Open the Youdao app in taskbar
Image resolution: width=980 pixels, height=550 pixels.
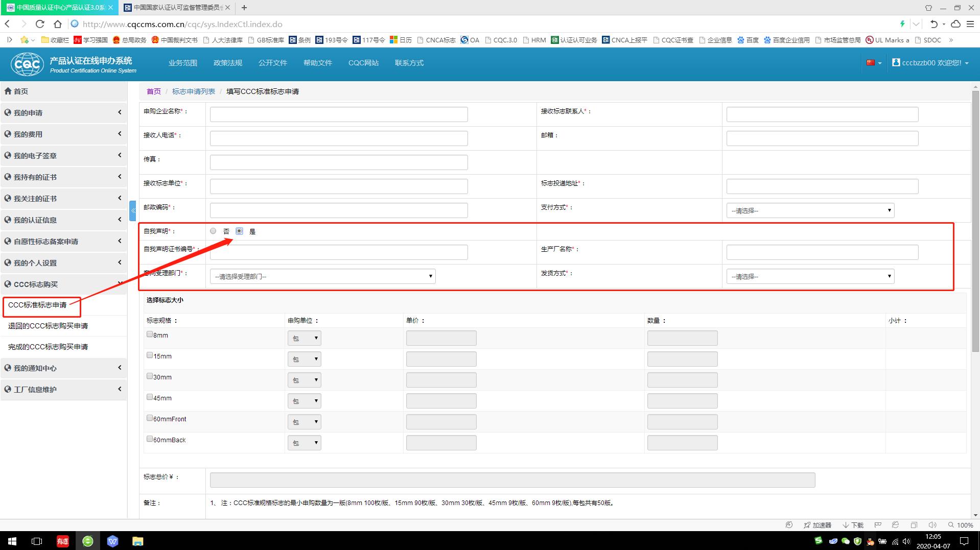pos(63,541)
